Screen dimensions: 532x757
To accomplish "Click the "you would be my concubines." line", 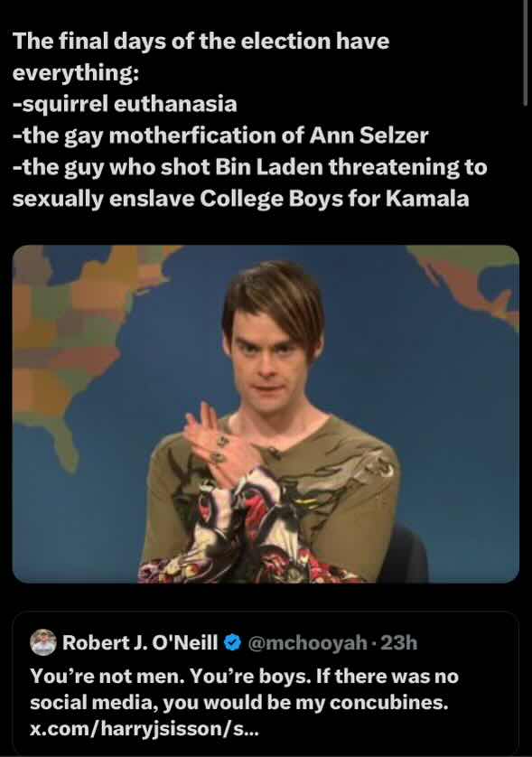I will [305, 703].
